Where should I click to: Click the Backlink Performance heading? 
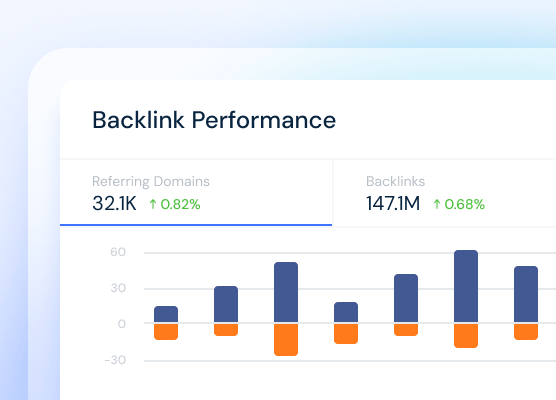pyautogui.click(x=214, y=120)
